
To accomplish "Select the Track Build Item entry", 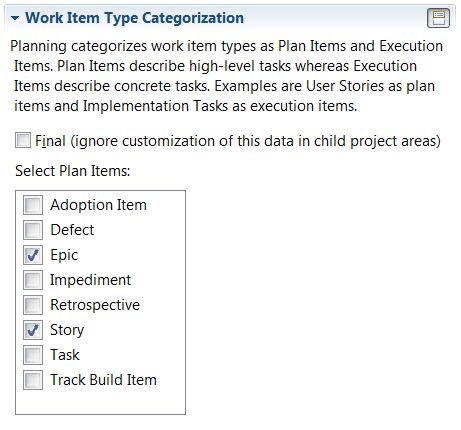I will click(103, 380).
